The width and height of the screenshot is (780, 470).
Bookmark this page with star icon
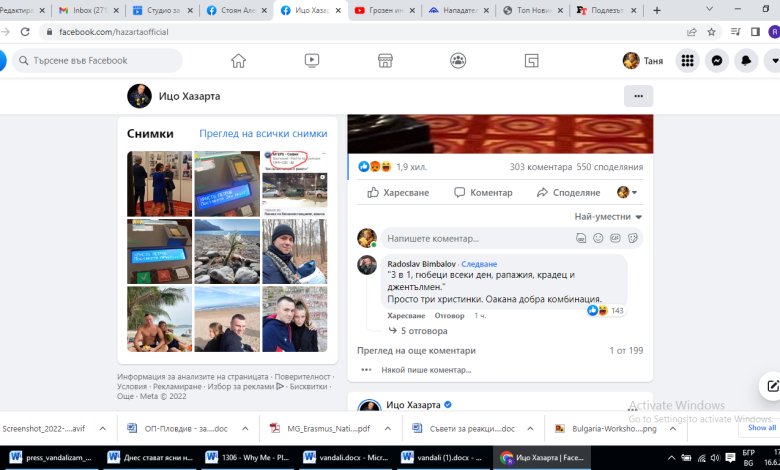tap(711, 32)
